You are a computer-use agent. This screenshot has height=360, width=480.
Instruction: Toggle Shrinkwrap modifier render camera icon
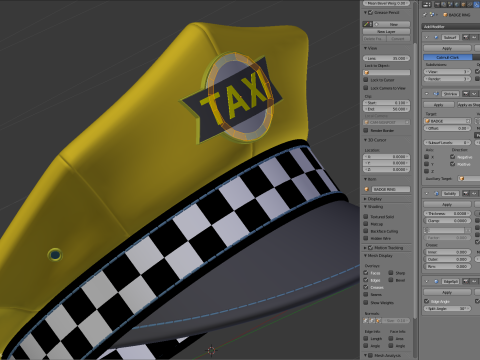pos(466,94)
